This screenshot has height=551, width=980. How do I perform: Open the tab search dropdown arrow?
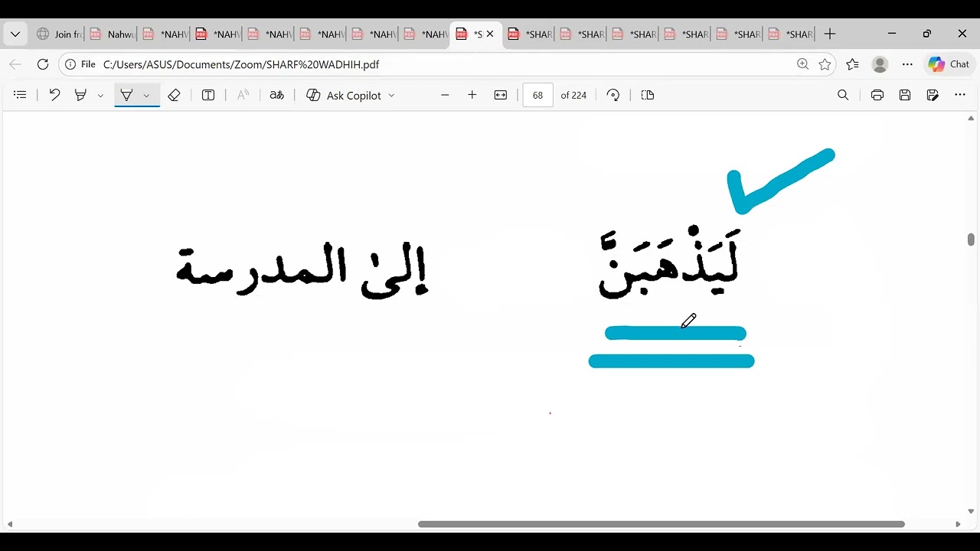coord(15,34)
